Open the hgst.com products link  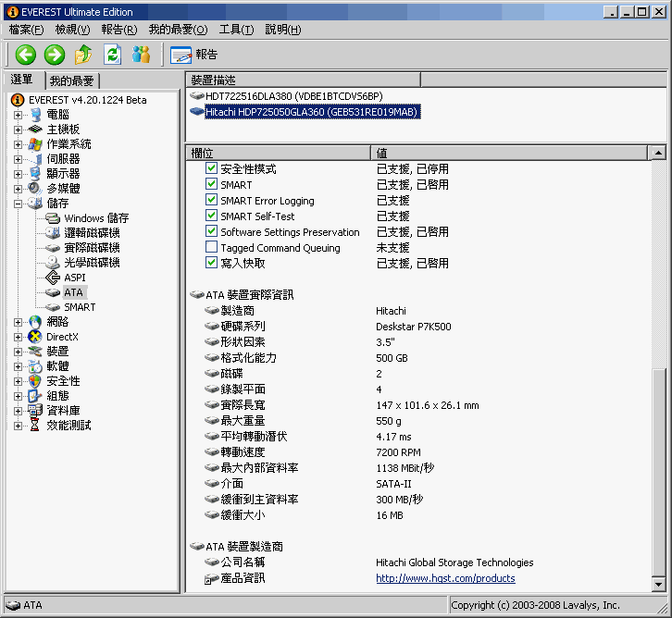click(445, 578)
